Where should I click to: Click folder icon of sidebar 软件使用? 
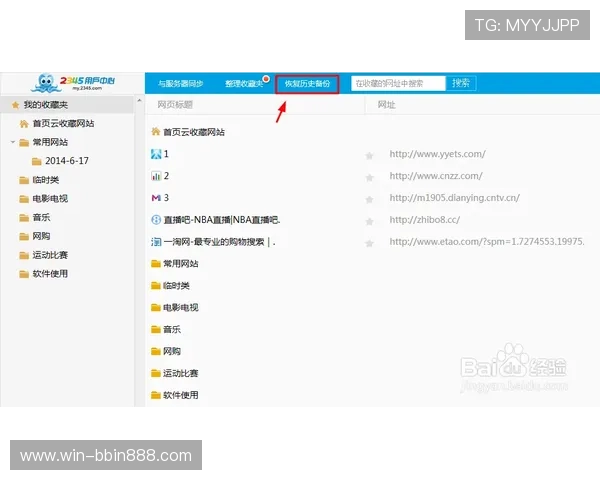pyautogui.click(x=24, y=274)
